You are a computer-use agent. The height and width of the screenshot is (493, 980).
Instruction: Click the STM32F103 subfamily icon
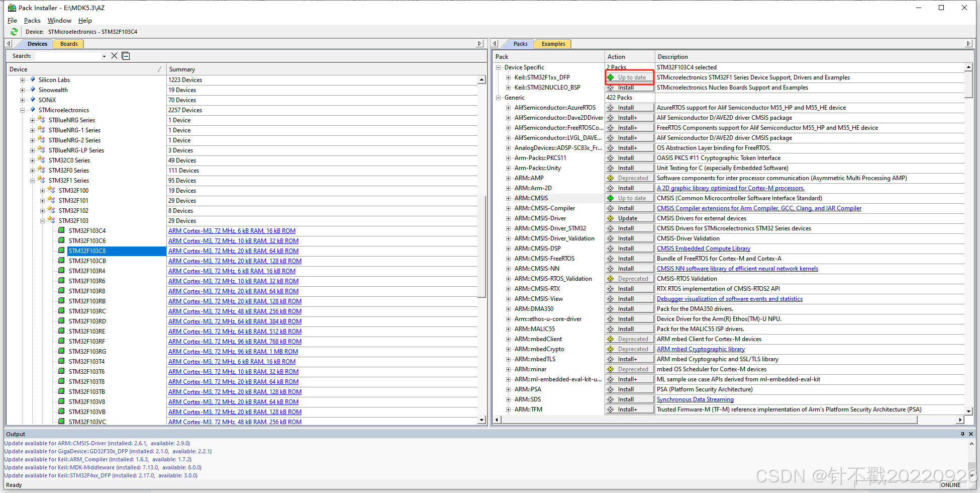pyautogui.click(x=51, y=220)
